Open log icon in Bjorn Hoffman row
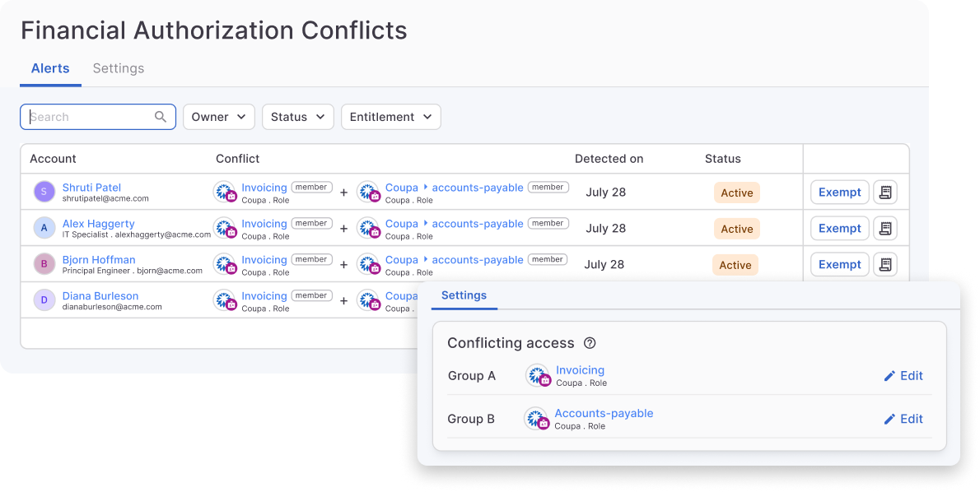The image size is (980, 492). coord(885,265)
